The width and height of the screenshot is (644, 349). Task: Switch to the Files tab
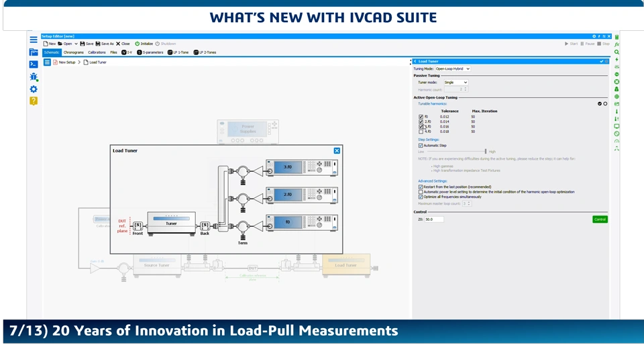click(x=114, y=52)
